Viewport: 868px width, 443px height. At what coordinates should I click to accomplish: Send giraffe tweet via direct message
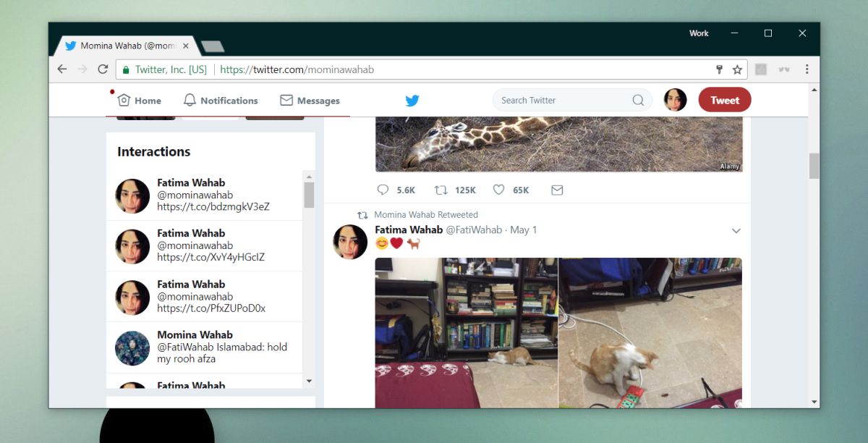pos(557,190)
